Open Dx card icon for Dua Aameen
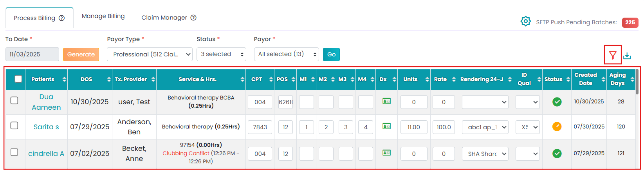This screenshot has height=170, width=644. (386, 101)
